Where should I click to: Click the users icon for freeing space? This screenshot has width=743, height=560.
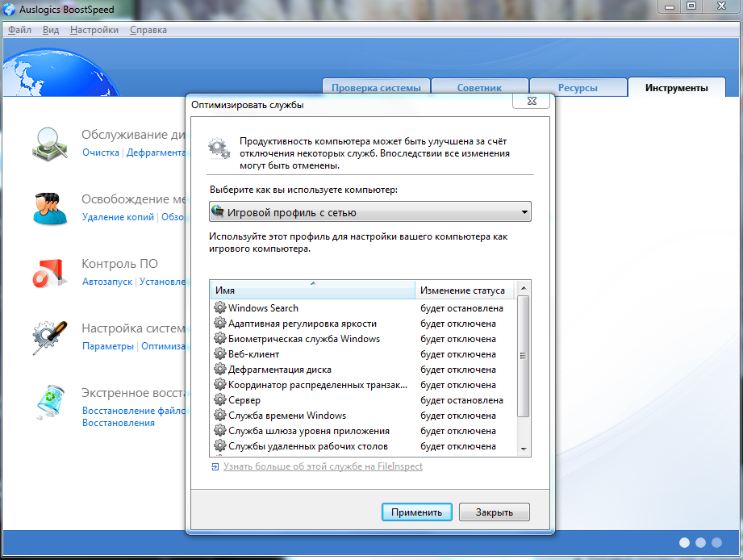[x=50, y=208]
